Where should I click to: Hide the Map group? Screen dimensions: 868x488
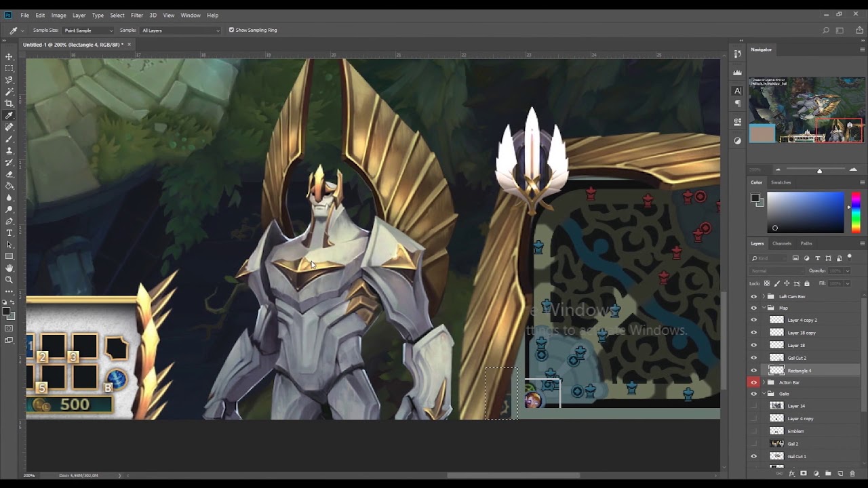coord(753,308)
